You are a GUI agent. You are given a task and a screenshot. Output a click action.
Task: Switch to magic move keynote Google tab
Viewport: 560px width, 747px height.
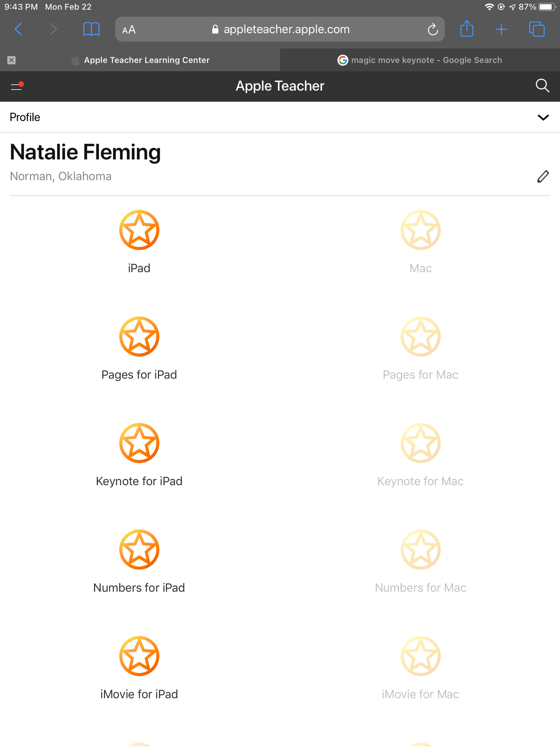tap(420, 60)
